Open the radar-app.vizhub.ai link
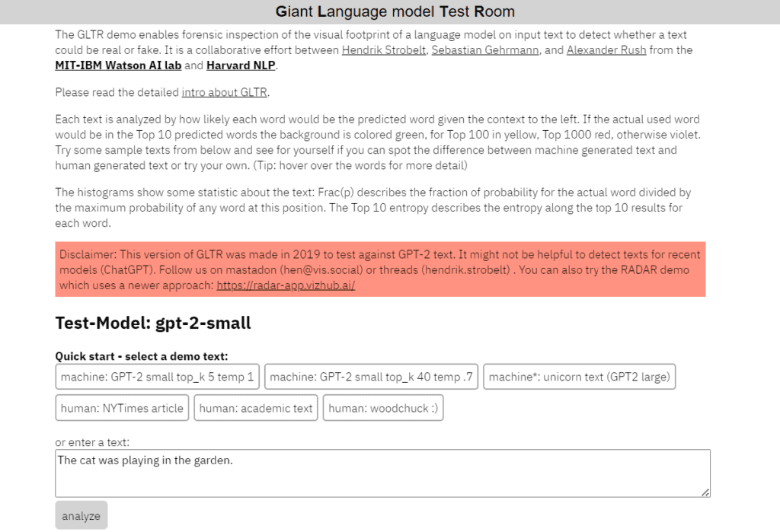Viewport: 780px width, 532px height. click(x=286, y=285)
